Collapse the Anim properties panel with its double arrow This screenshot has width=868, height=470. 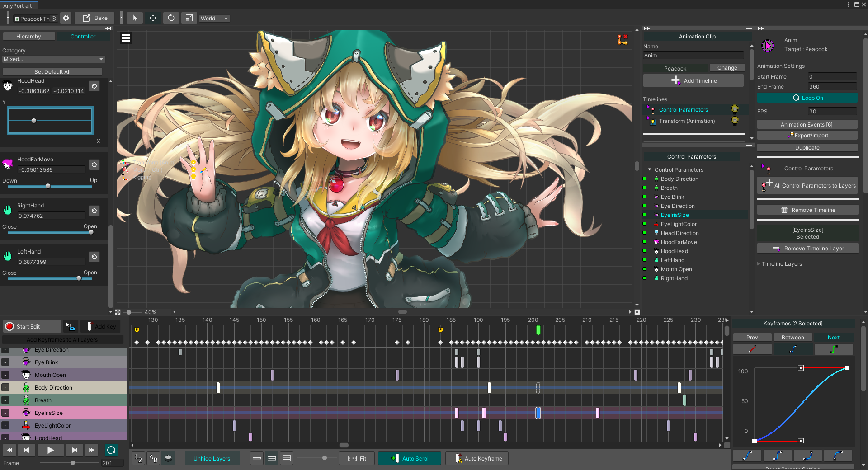761,28
